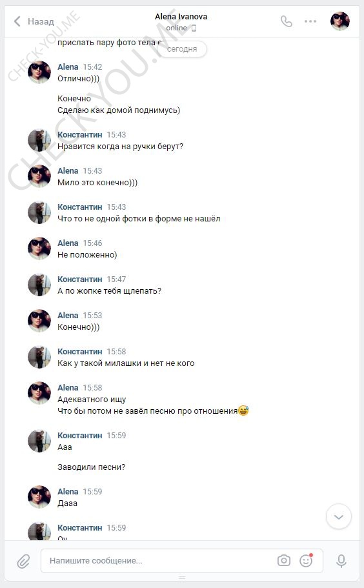Jump to latest messages with the down chevron
The height and width of the screenshot is (588, 364).
(x=339, y=517)
